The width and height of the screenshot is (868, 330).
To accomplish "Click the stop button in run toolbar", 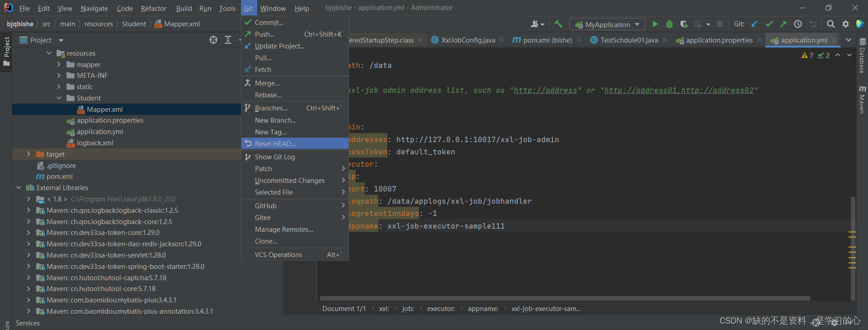I will pyautogui.click(x=720, y=24).
